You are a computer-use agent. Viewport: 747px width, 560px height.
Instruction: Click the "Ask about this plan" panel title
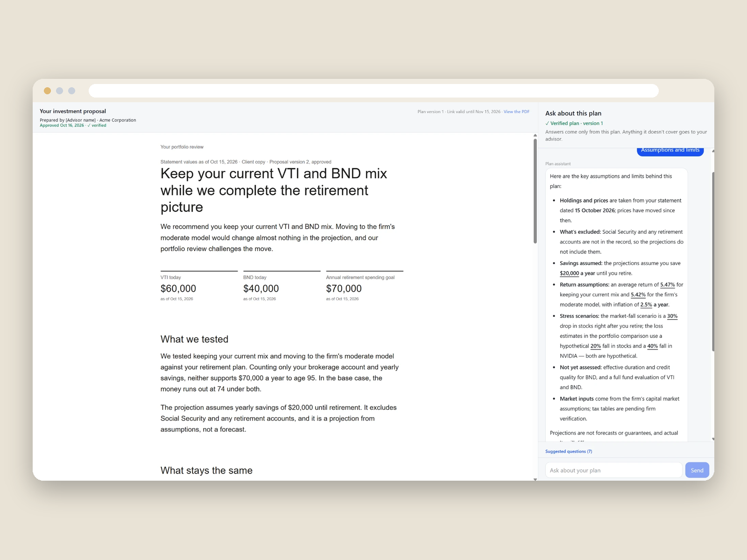(x=573, y=113)
